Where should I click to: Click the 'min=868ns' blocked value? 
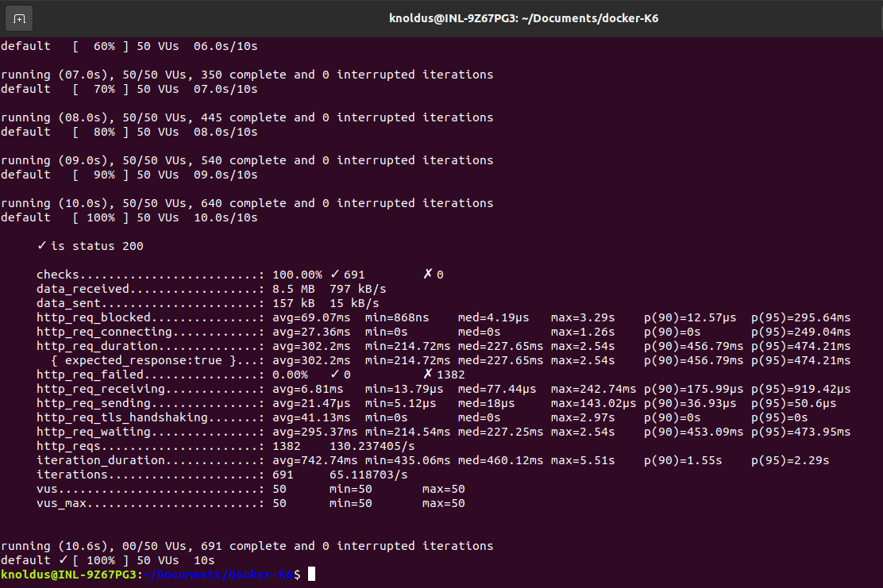(397, 317)
